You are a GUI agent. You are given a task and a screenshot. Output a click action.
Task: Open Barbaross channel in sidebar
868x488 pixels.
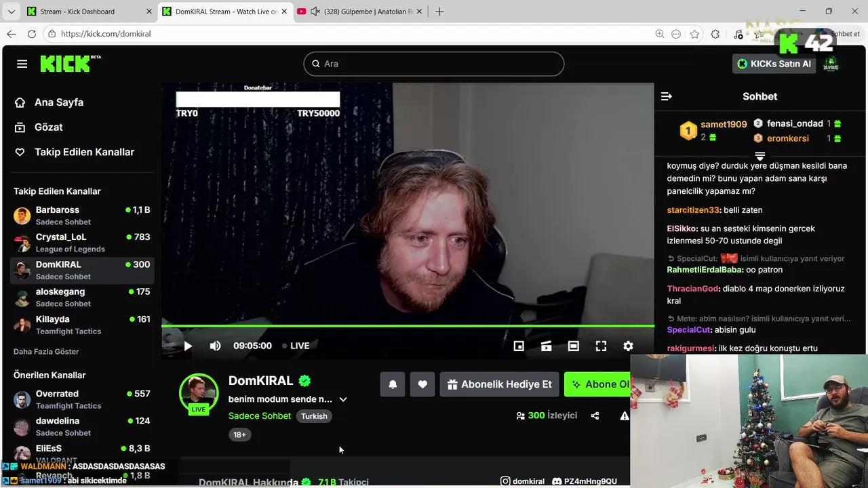coord(82,216)
